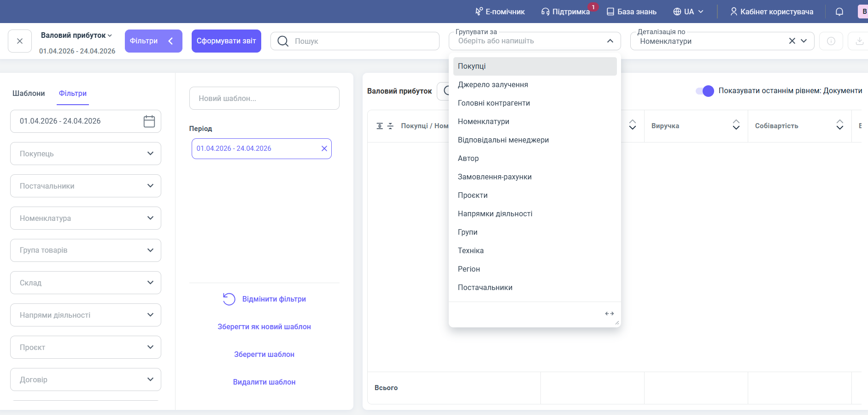Click the expand-all rows icon in table header

pyautogui.click(x=380, y=126)
